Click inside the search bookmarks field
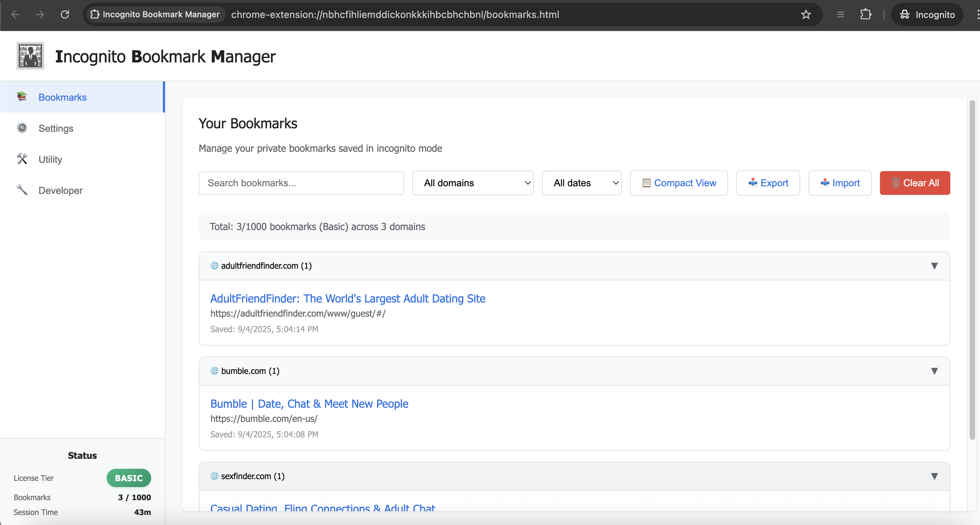 pyautogui.click(x=301, y=183)
